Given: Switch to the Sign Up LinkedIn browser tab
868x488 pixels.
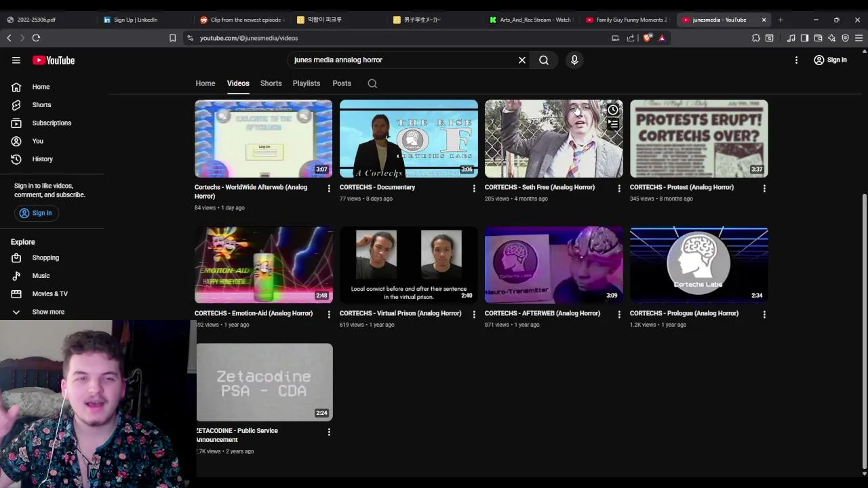Looking at the screenshot, I should click(x=142, y=20).
